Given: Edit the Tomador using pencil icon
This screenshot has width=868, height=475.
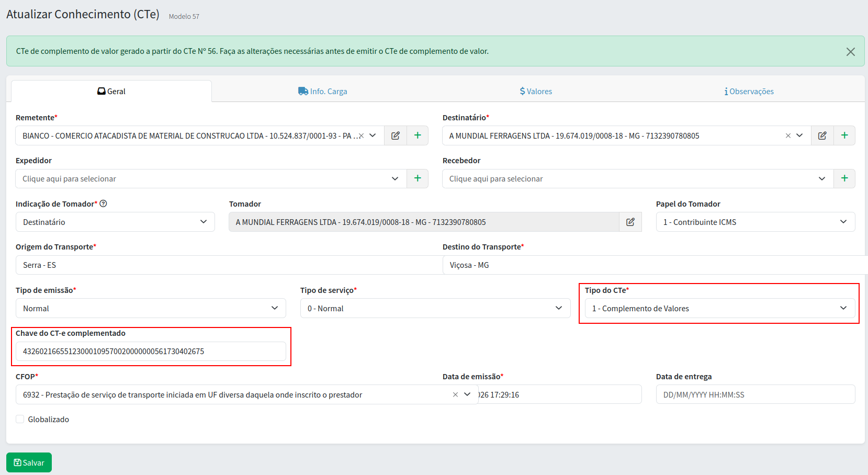Looking at the screenshot, I should (630, 222).
